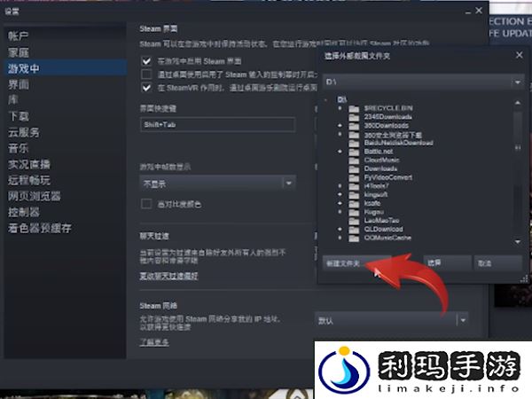Close the folder selection dialog
The height and width of the screenshot is (399, 532).
pyautogui.click(x=519, y=55)
